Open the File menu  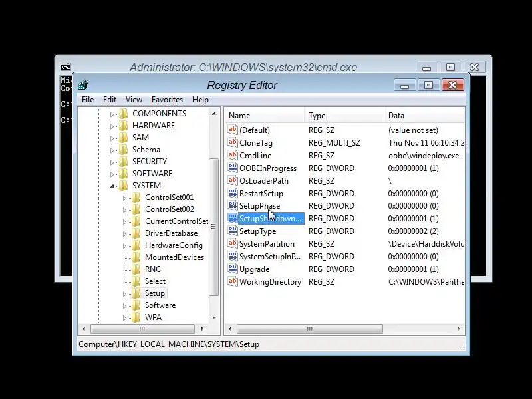tap(88, 100)
